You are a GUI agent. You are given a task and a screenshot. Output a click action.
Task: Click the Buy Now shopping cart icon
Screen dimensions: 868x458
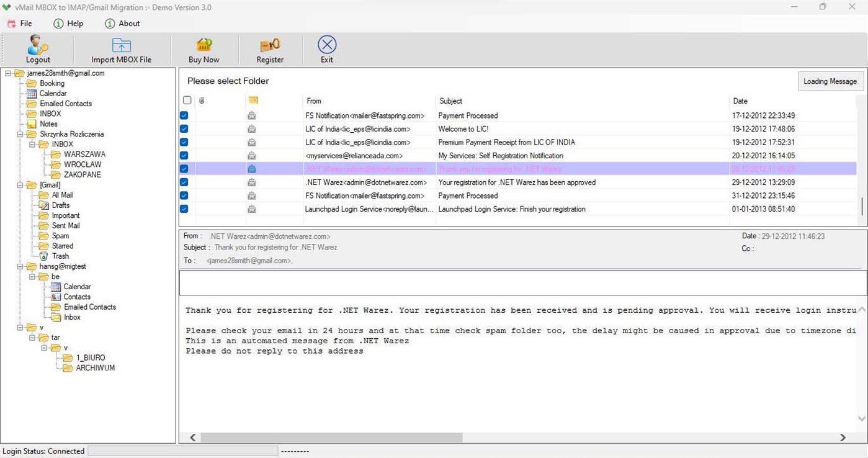pos(204,45)
